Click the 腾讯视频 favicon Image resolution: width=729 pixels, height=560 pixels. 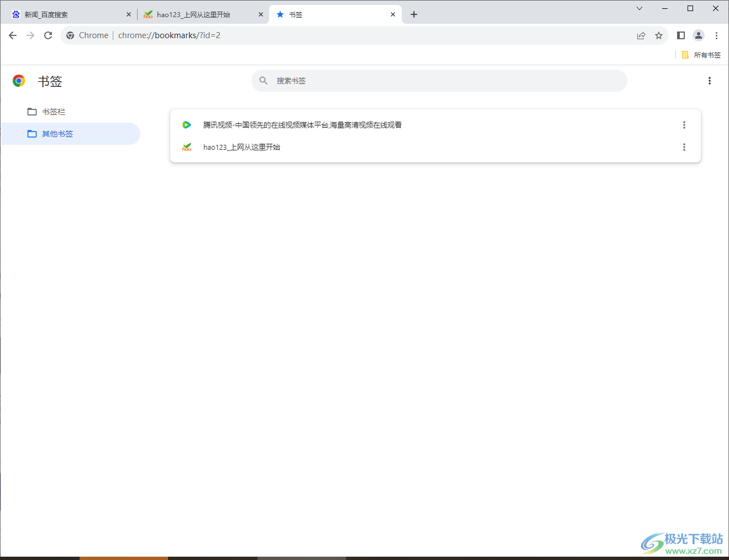click(x=187, y=125)
